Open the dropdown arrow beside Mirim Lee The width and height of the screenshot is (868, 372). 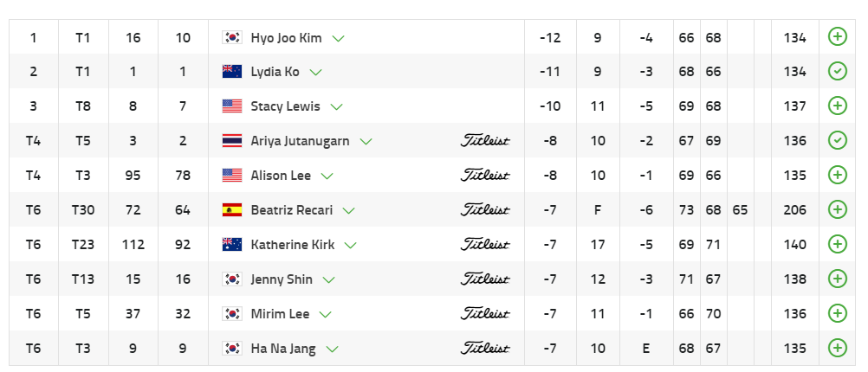click(x=326, y=315)
